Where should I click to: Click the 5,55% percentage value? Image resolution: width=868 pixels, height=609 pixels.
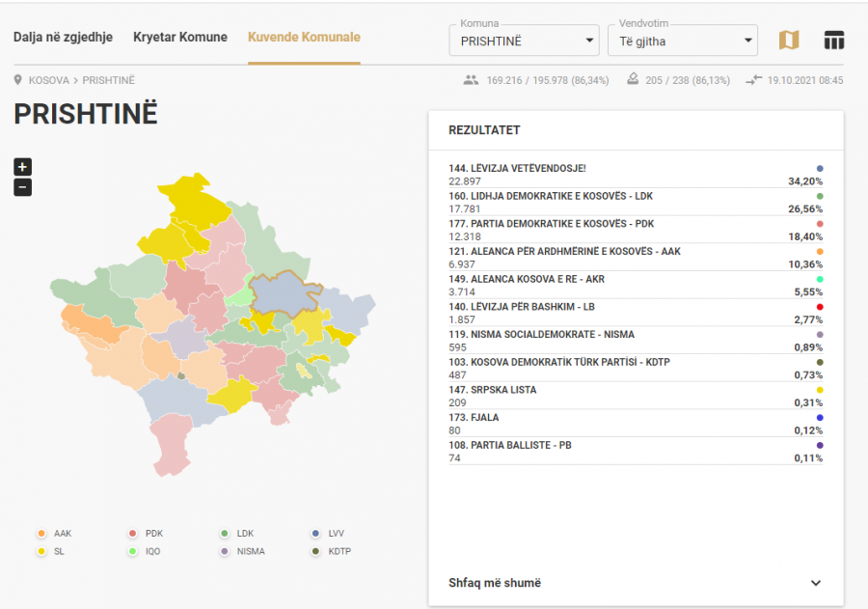[808, 292]
